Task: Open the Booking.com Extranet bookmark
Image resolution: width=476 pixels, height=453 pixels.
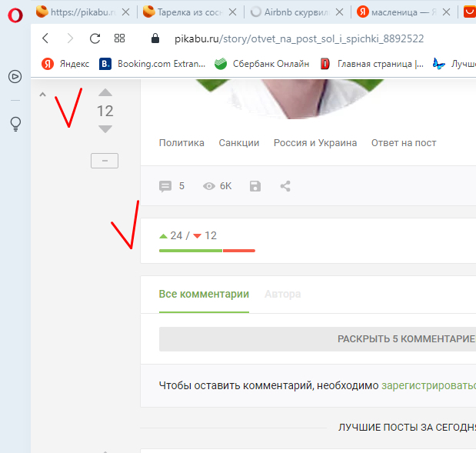Action: pyautogui.click(x=152, y=64)
